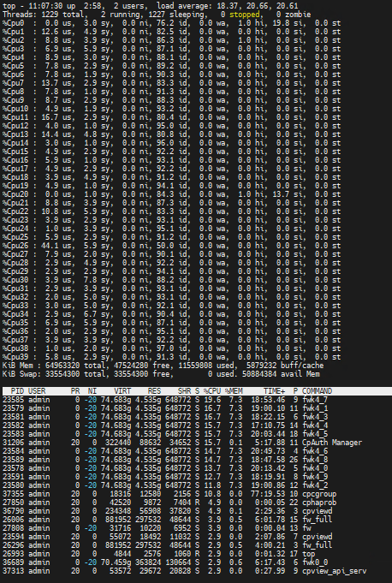Click the cpcgroup command name
Image resolution: width=392 pixels, height=583 pixels.
click(319, 493)
